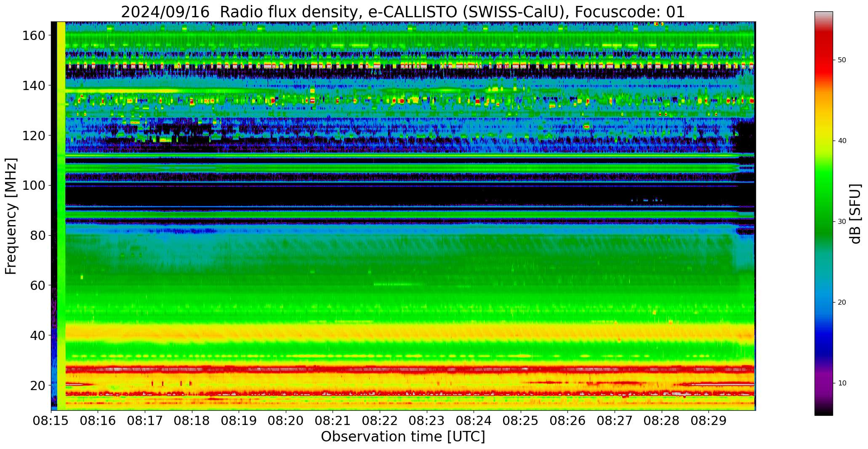The height and width of the screenshot is (449, 868).
Task: Click the 100 frequency tick label
Action: click(34, 185)
